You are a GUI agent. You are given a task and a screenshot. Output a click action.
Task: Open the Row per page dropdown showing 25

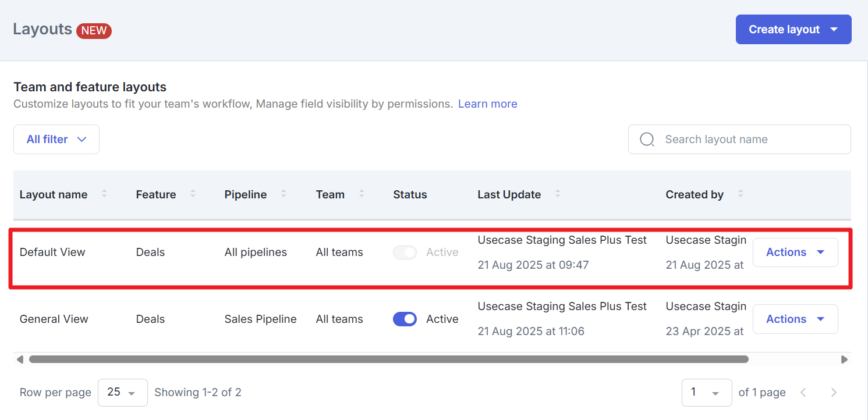point(122,392)
